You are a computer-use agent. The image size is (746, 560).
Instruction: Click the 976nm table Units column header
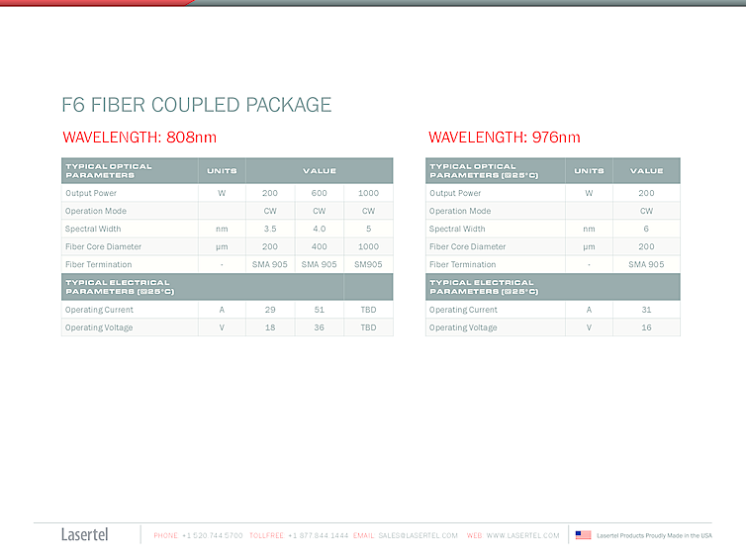click(589, 171)
